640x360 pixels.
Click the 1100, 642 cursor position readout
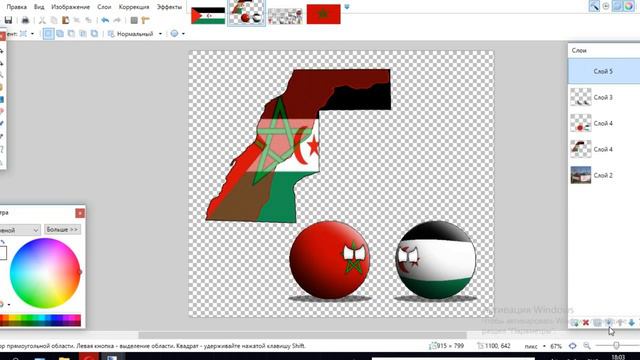(x=494, y=346)
